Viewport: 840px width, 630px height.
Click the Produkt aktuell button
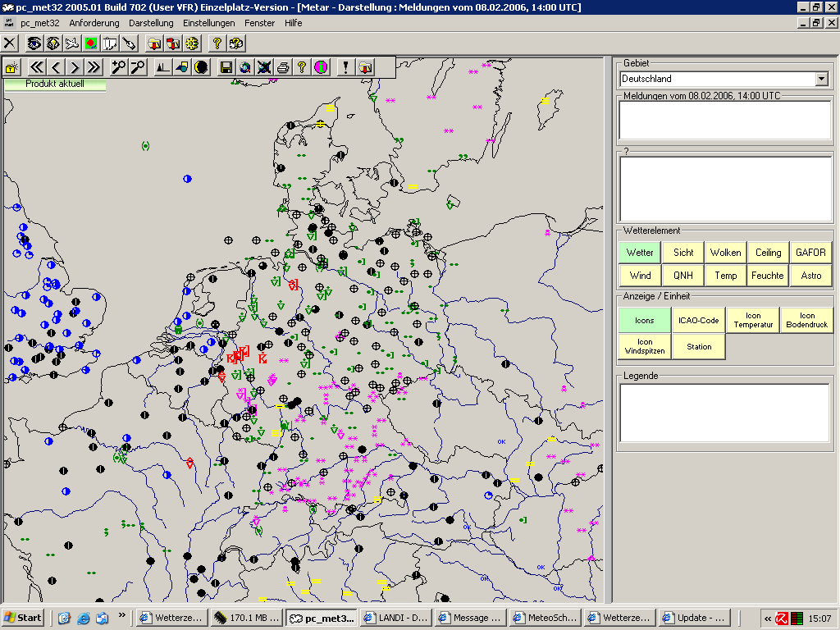55,84
